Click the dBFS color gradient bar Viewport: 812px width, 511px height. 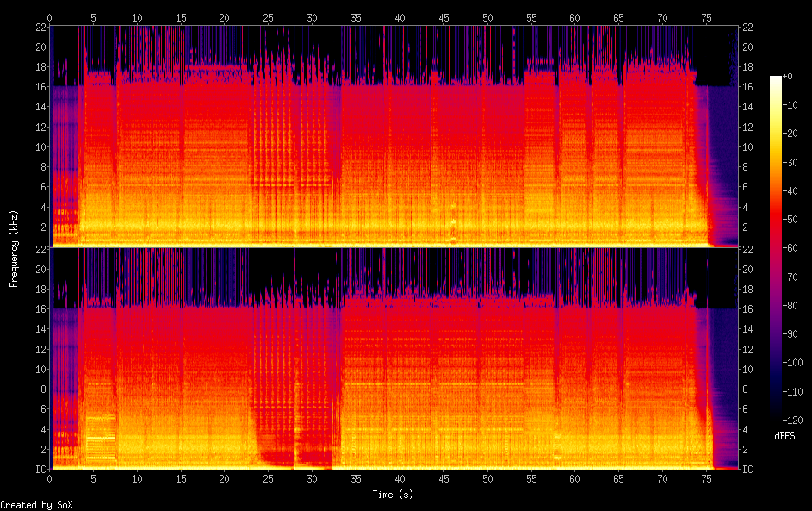point(776,247)
